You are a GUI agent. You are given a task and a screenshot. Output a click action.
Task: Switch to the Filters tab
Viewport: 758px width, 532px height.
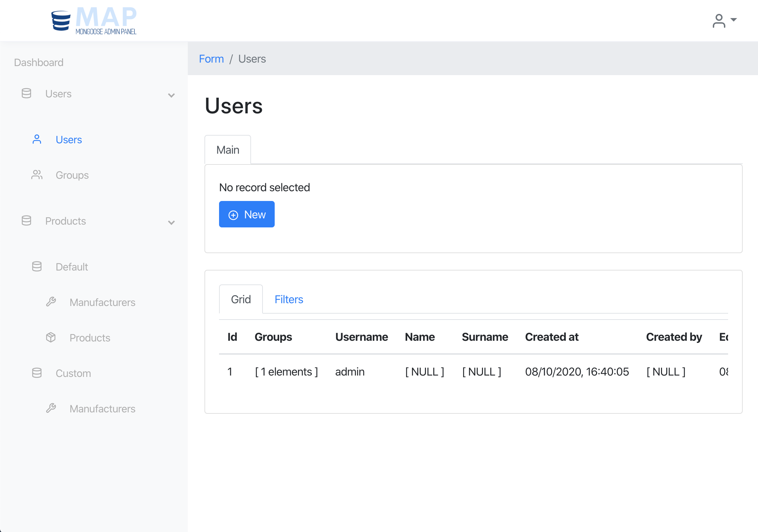[x=289, y=299]
